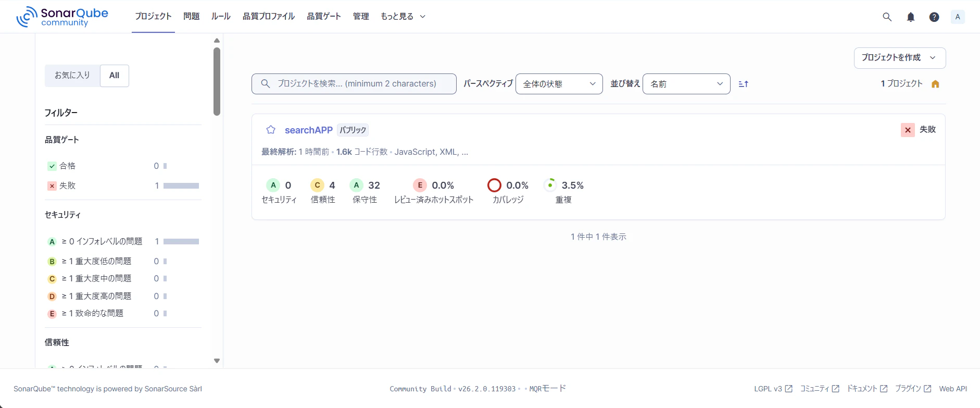Click the maintainability rating A badge
This screenshot has width=980, height=408.
tap(356, 185)
